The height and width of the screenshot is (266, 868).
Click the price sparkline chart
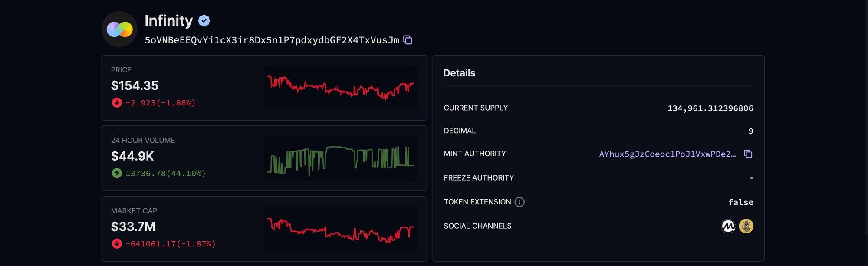point(340,88)
